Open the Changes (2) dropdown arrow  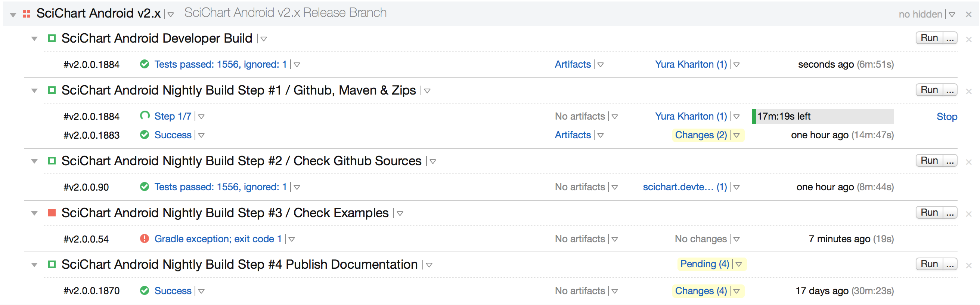click(x=736, y=135)
